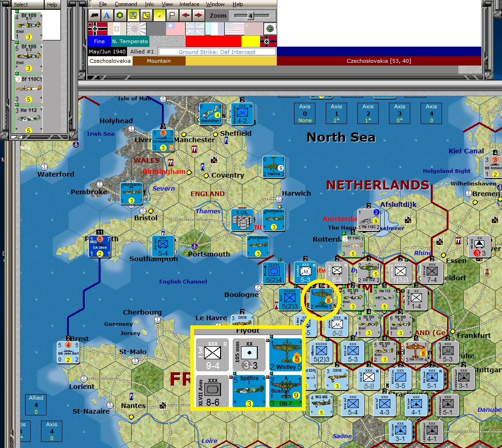The height and width of the screenshot is (448, 502).
Task: Open the Select menu in unit panel
Action: (21, 5)
